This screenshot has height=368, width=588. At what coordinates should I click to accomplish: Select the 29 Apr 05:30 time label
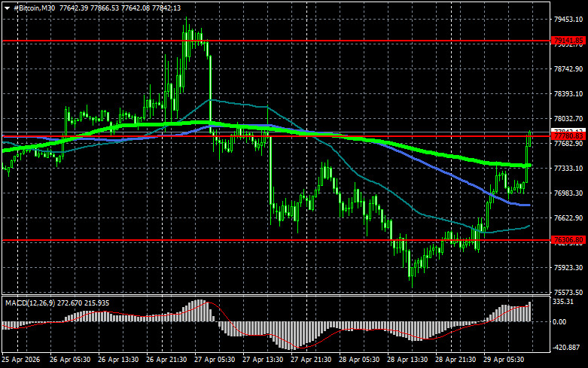click(504, 360)
